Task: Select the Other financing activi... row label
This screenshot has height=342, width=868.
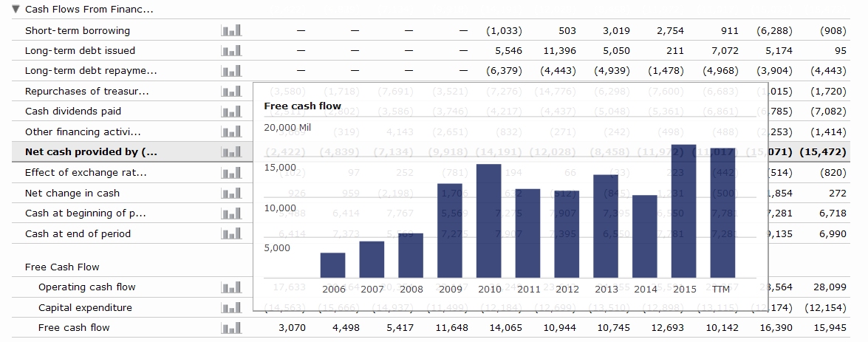Action: [83, 131]
